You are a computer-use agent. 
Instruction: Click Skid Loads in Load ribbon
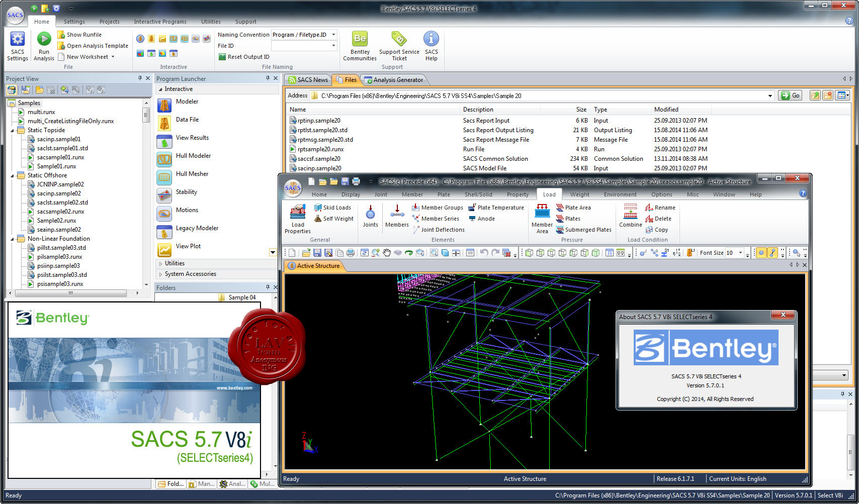point(332,208)
